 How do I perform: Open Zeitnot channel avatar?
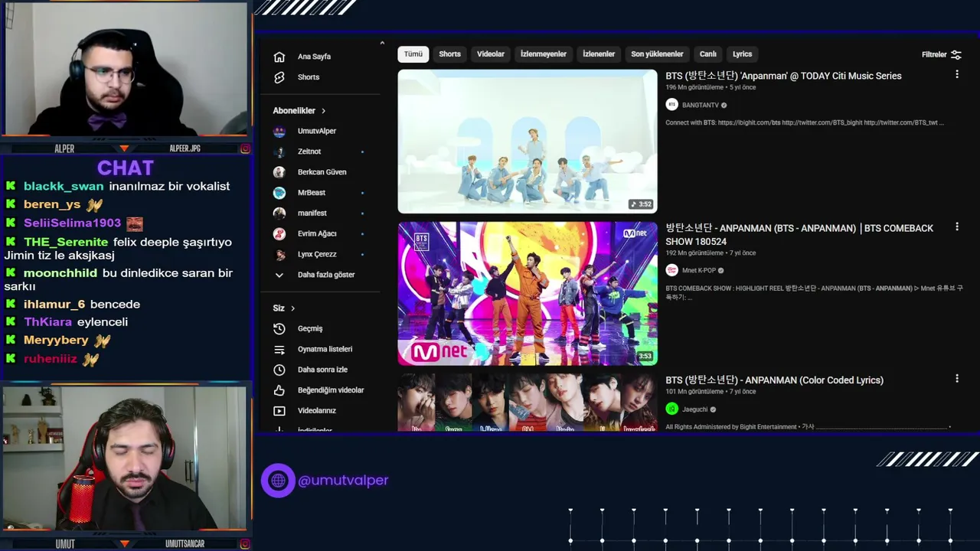pos(279,152)
